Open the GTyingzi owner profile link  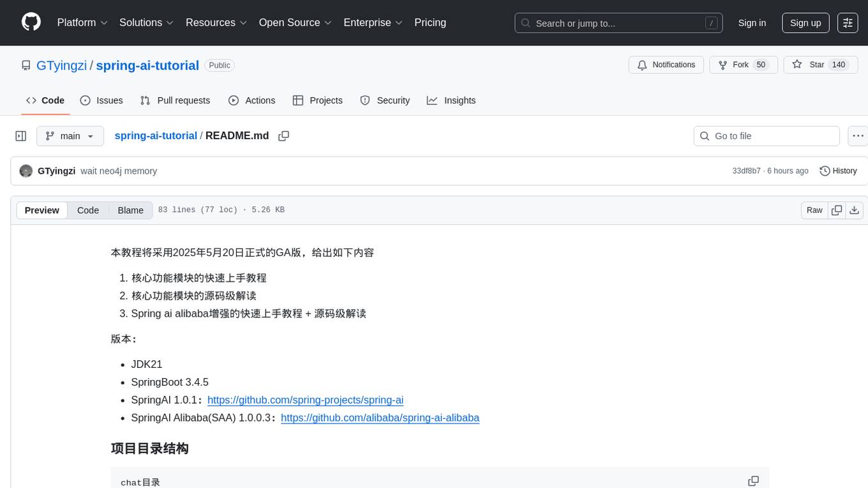[x=62, y=65]
